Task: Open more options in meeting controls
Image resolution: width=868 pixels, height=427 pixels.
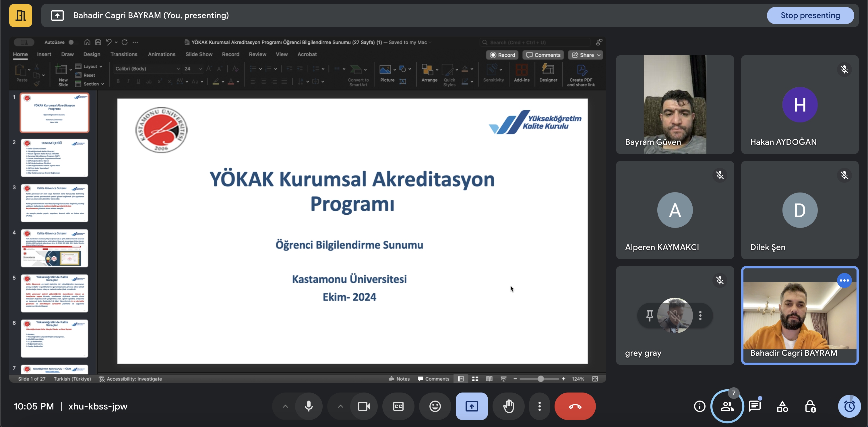Action: [539, 406]
